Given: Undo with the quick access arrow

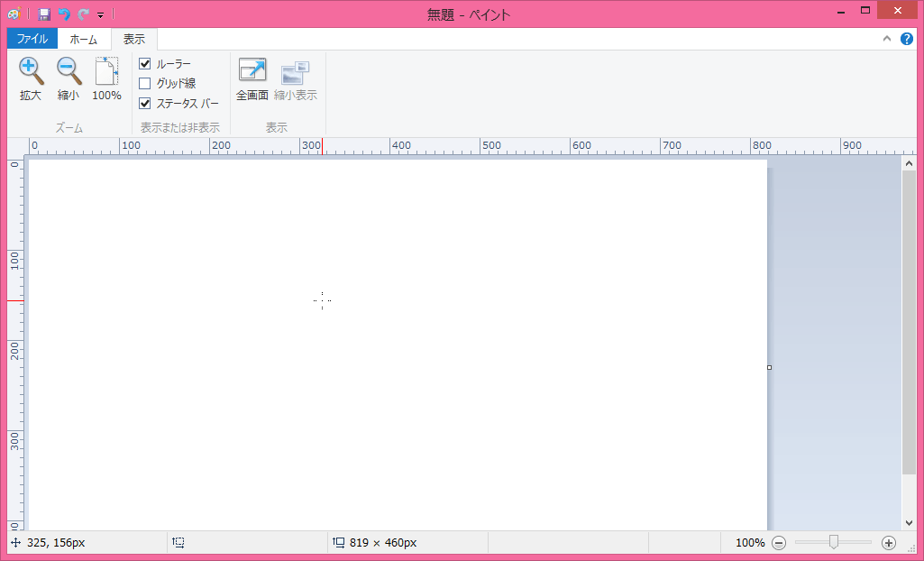Looking at the screenshot, I should [x=64, y=14].
